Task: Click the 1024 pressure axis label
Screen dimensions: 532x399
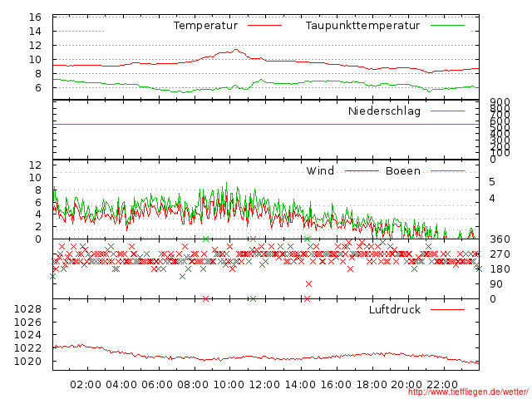Action: pyautogui.click(x=27, y=335)
